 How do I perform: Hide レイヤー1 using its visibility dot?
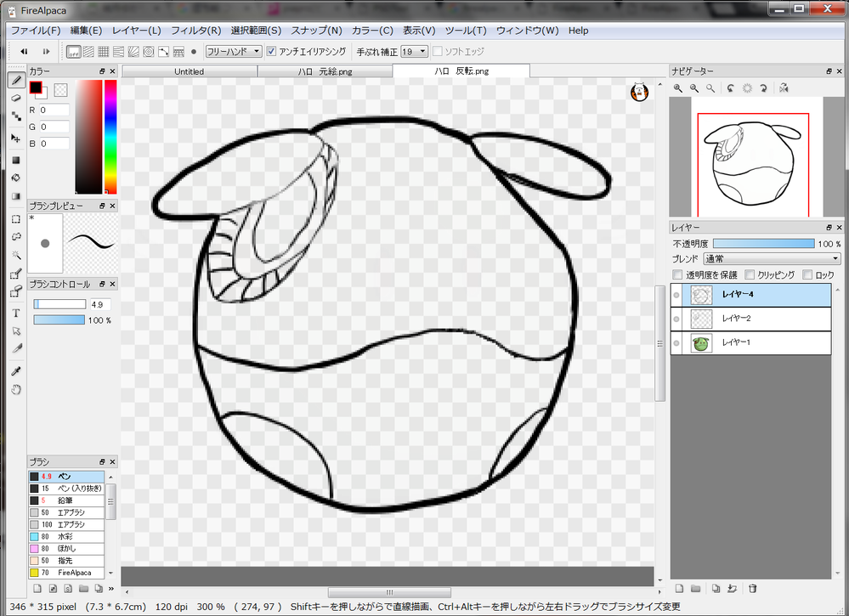pyautogui.click(x=676, y=343)
